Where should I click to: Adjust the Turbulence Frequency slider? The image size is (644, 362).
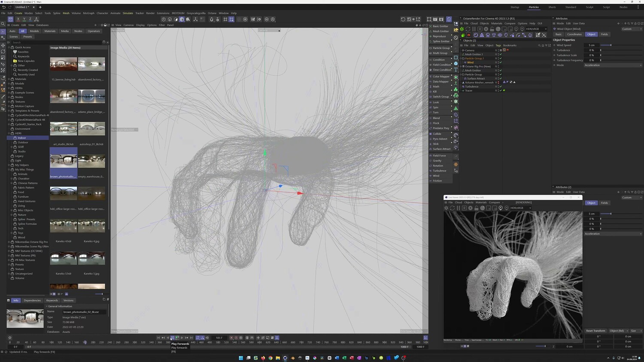pyautogui.click(x=621, y=60)
